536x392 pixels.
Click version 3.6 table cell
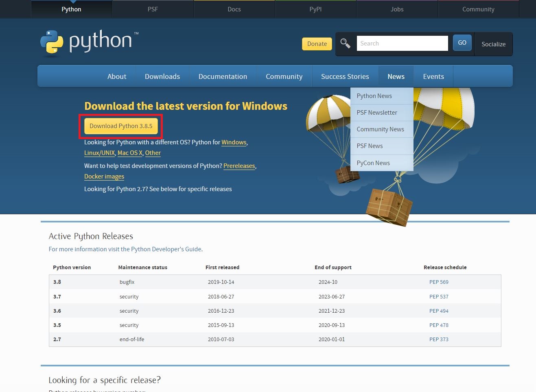tap(57, 311)
